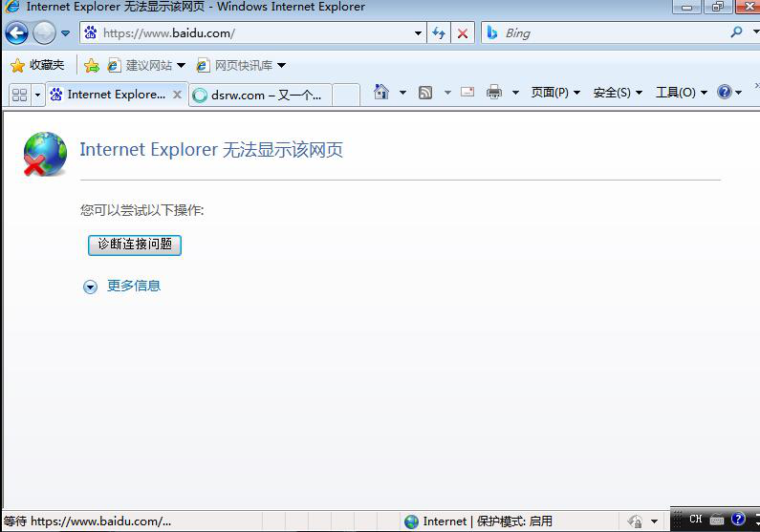The width and height of the screenshot is (760, 532).
Task: Open the Quick Tabs grid icon
Action: pyautogui.click(x=19, y=95)
